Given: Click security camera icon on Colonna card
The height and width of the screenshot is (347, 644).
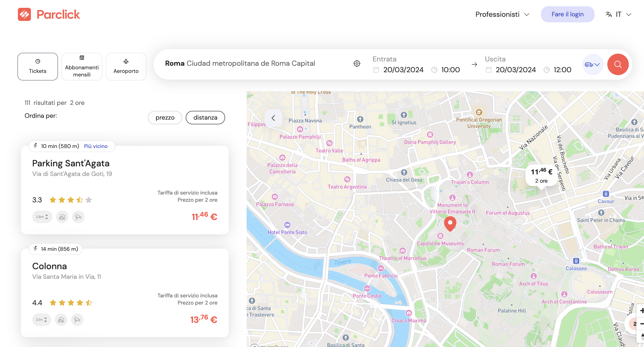Looking at the screenshot, I should pyautogui.click(x=77, y=319).
